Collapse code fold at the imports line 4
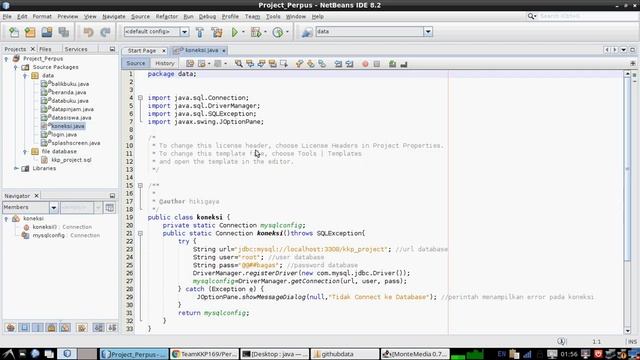Image resolution: width=640 pixels, height=360 pixels. [x=140, y=98]
